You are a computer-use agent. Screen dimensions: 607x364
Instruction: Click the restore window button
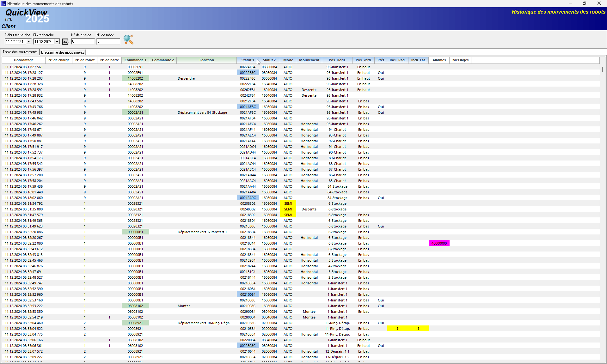click(584, 3)
